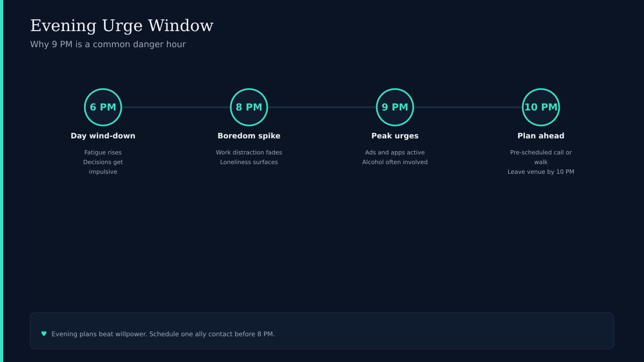Click the 'Day wind-down' heading
The height and width of the screenshot is (362, 644).
[103, 136]
